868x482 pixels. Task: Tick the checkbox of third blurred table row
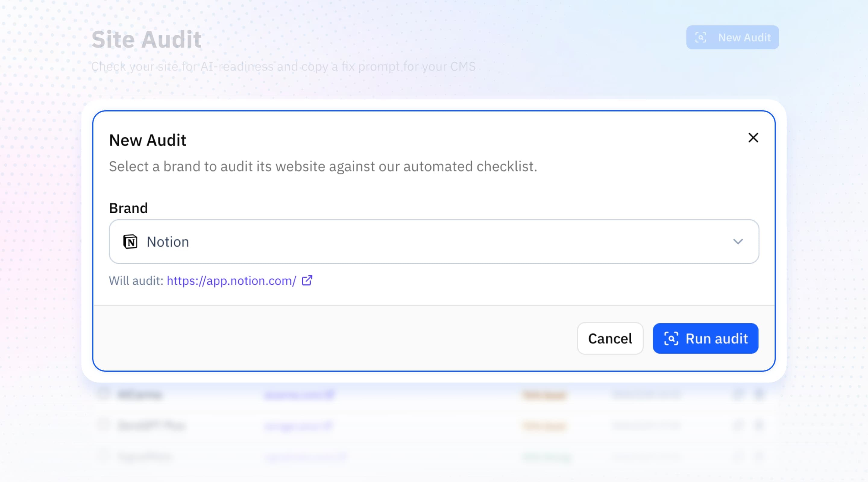(x=103, y=456)
